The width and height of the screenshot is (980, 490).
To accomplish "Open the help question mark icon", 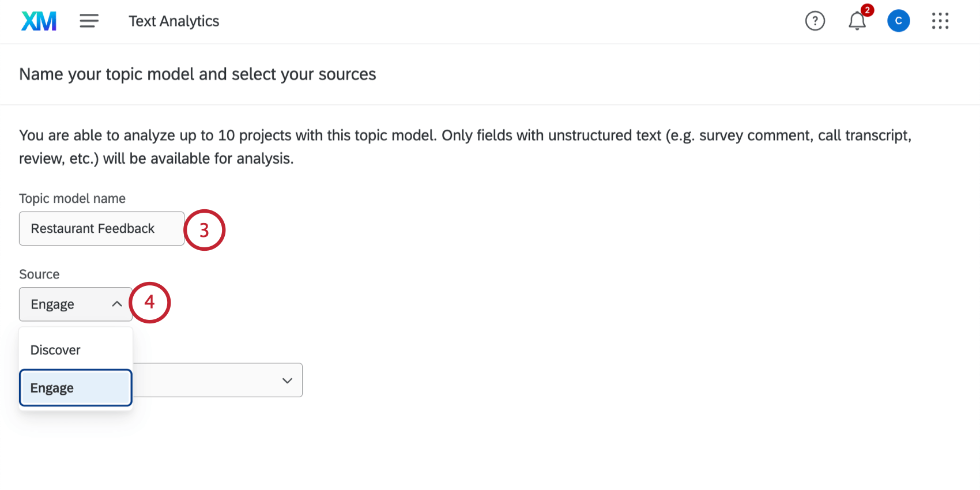I will click(x=815, y=20).
